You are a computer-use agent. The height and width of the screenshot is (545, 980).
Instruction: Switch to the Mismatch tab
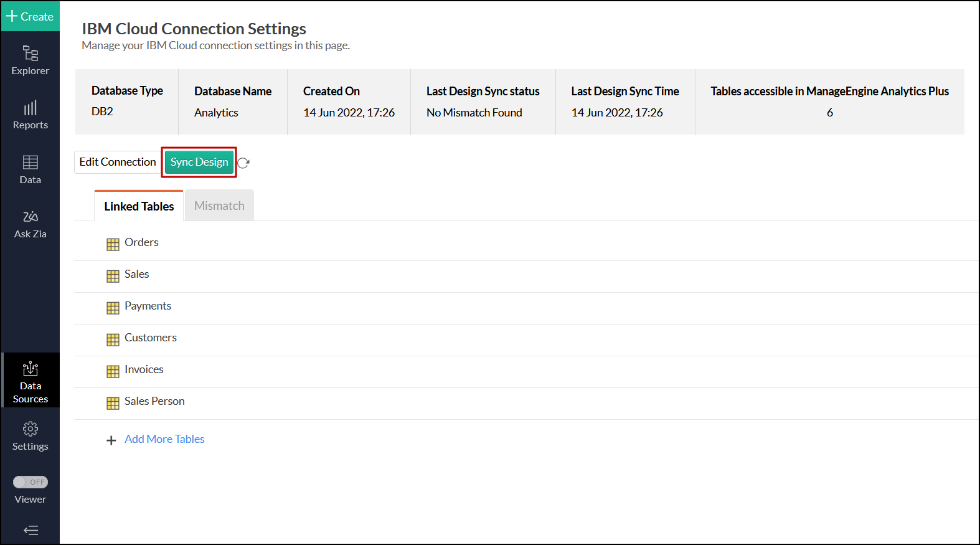pyautogui.click(x=219, y=206)
